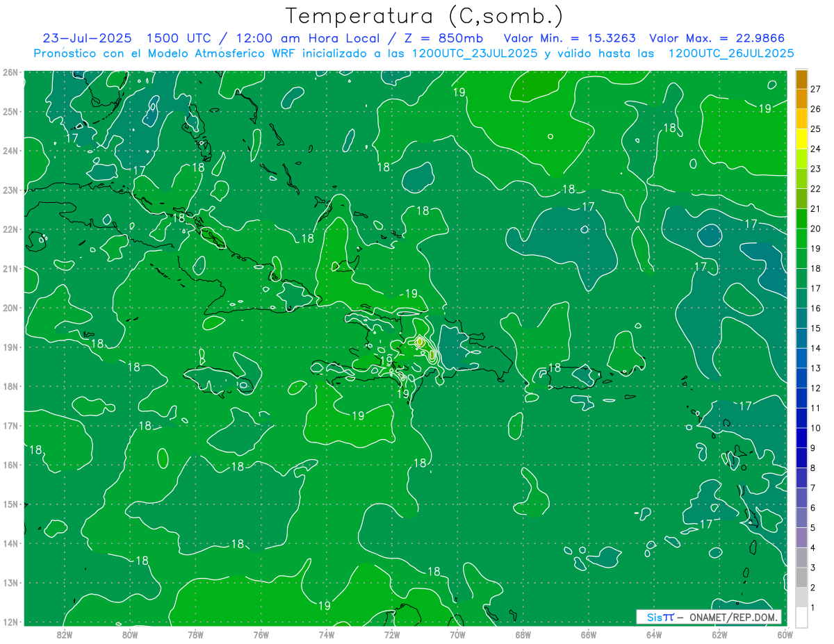Click the "66W" longitude axis label

pos(589,634)
